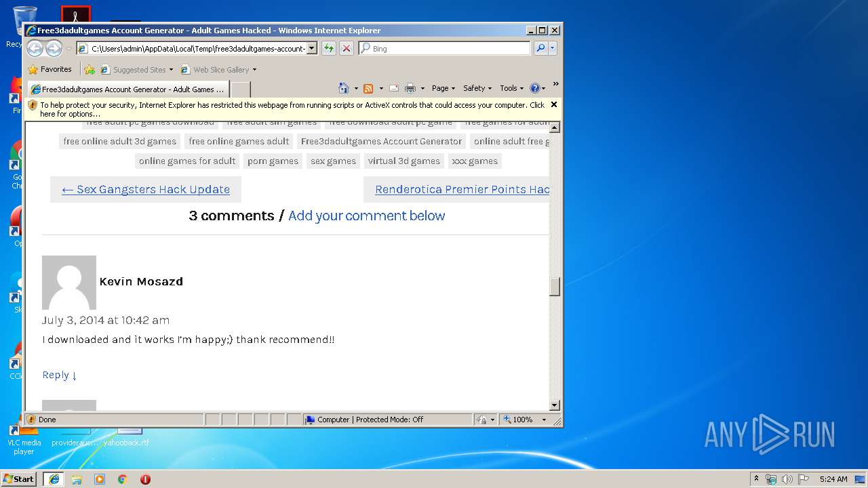Click the Back navigation arrow

click(x=35, y=48)
